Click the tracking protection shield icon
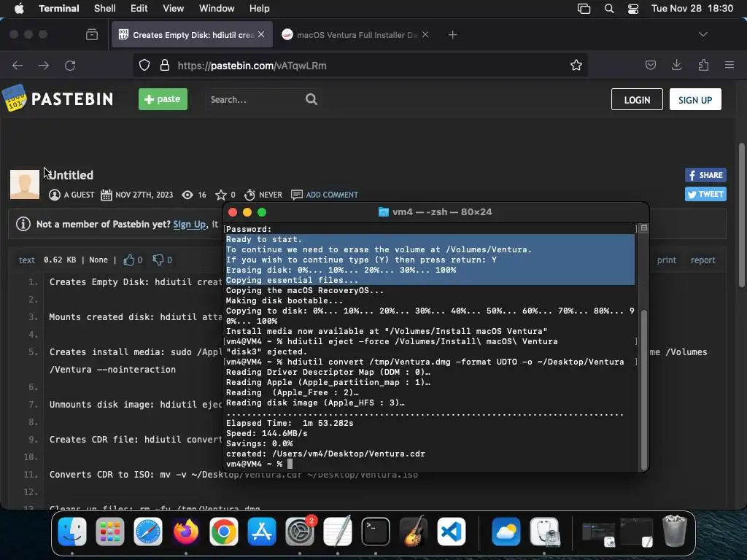Image resolution: width=747 pixels, height=560 pixels. [144, 65]
